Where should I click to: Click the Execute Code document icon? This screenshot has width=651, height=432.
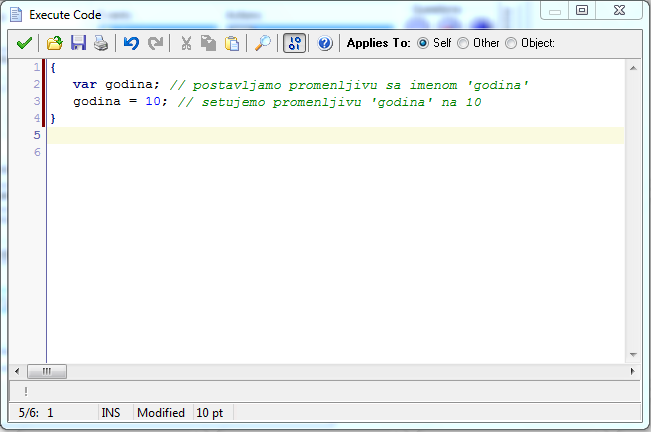16,15
